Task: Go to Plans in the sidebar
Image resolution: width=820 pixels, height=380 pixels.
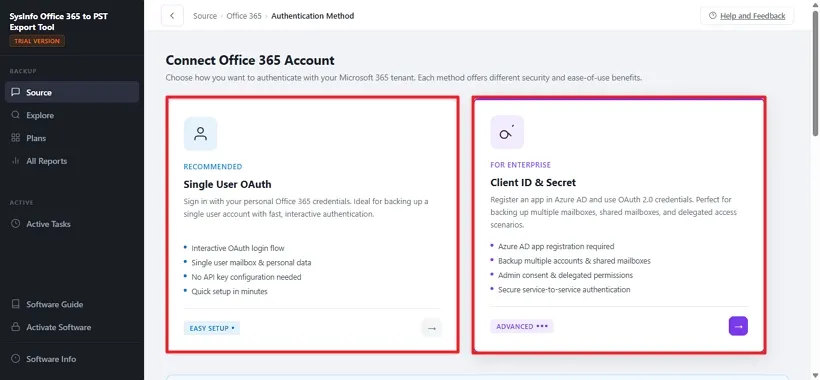Action: tap(72, 138)
